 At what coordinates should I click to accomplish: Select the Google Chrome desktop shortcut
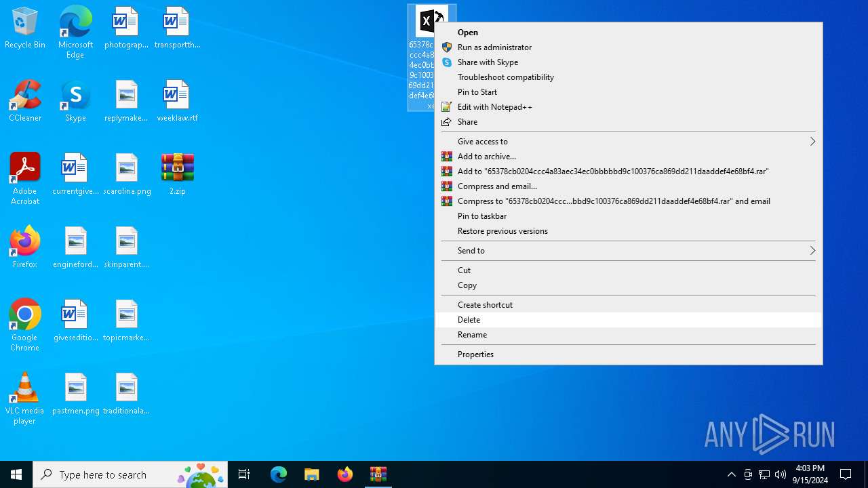tap(25, 325)
